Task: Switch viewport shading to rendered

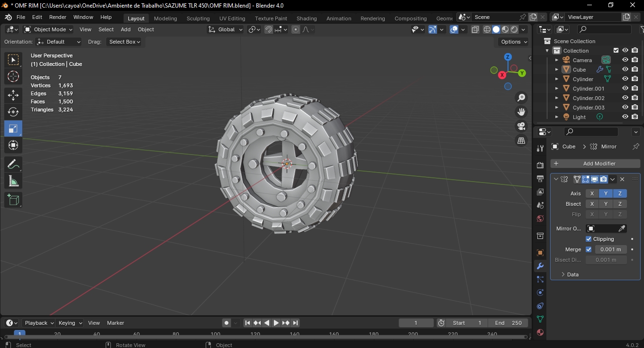Action: tap(514, 29)
